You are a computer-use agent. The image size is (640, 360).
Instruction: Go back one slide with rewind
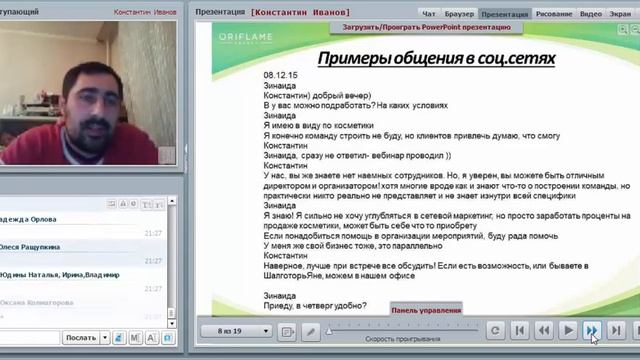click(544, 330)
